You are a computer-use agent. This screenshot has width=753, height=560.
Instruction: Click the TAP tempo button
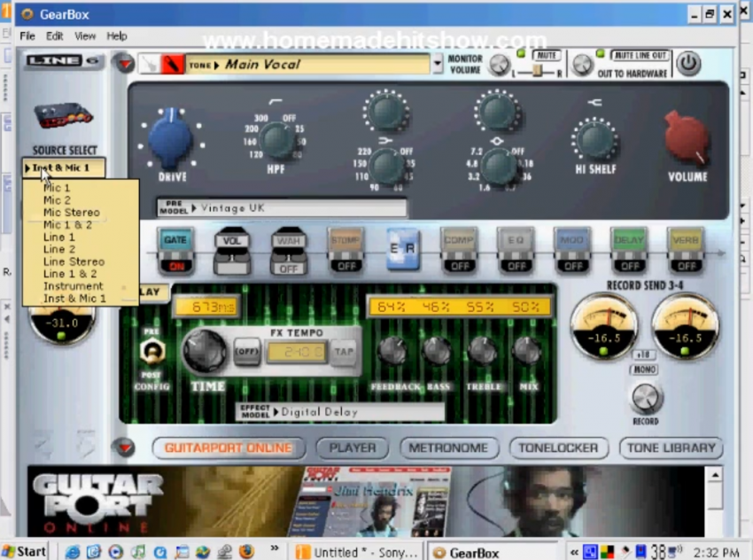click(344, 352)
